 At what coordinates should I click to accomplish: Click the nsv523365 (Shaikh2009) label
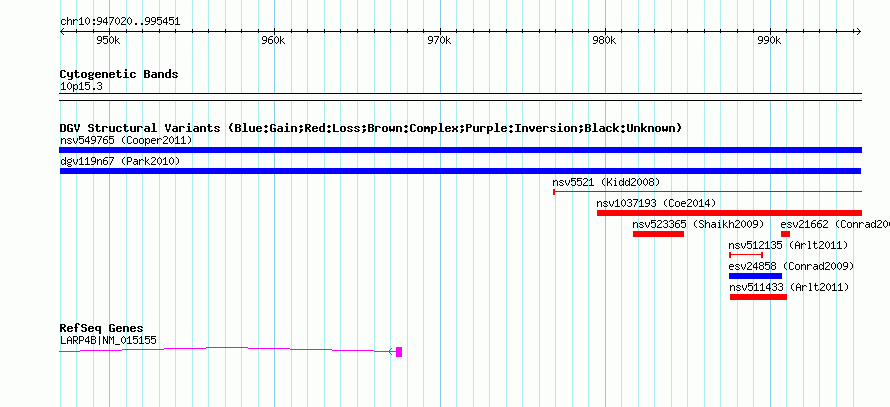point(698,224)
